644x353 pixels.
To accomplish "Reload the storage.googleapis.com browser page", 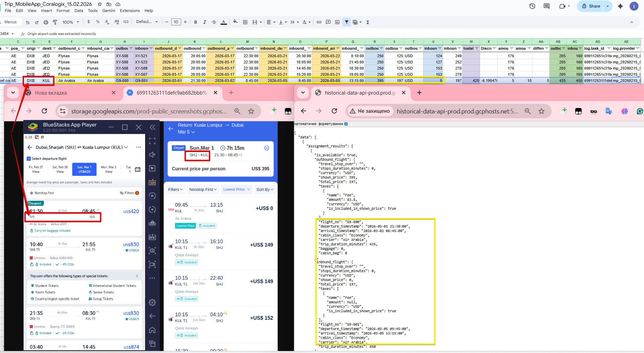I will coord(44,111).
